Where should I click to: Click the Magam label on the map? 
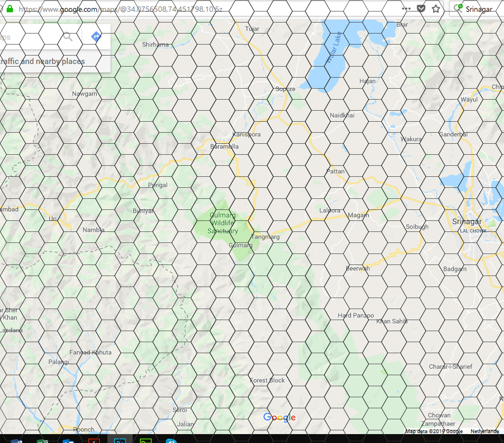tap(358, 215)
